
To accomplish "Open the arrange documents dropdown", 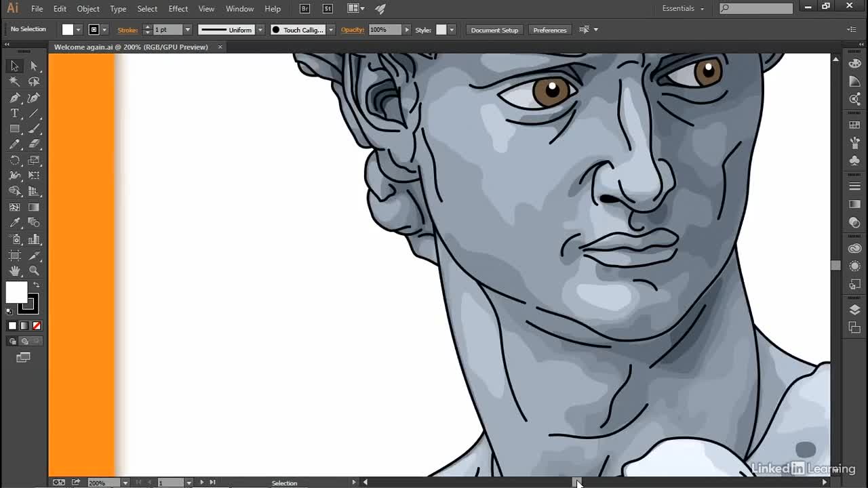I will [x=356, y=9].
